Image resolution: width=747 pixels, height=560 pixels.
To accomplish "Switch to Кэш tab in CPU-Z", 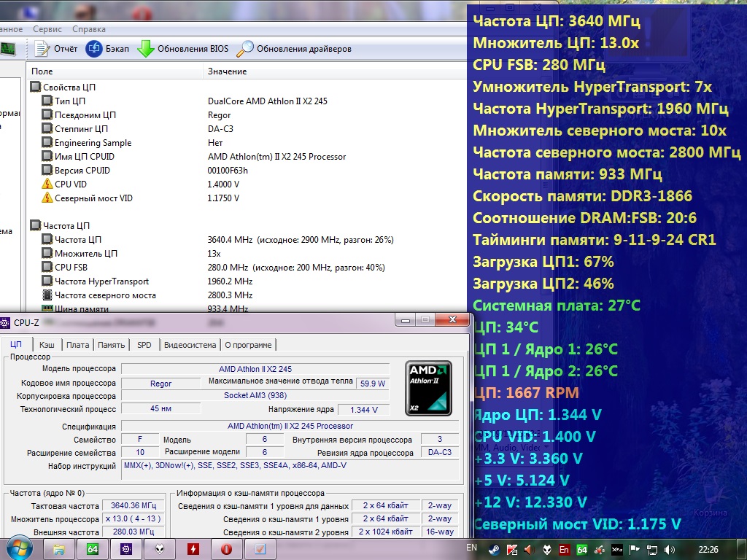I will (47, 345).
